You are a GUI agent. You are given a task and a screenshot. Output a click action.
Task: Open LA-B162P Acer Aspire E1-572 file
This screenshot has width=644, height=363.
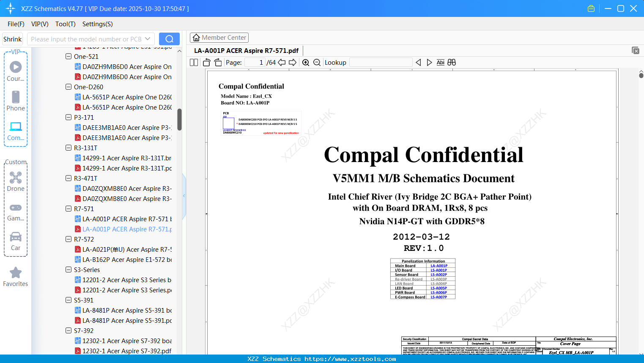(x=123, y=260)
